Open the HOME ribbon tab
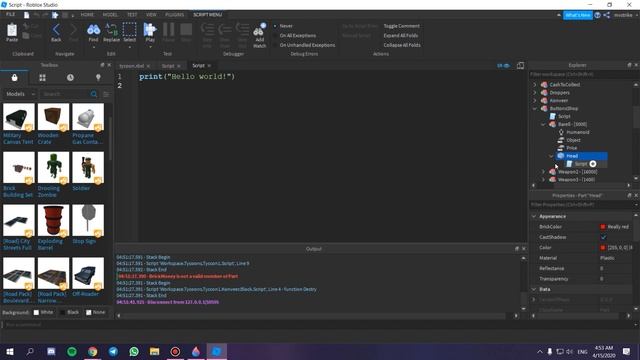The image size is (640, 360). pos(87,15)
